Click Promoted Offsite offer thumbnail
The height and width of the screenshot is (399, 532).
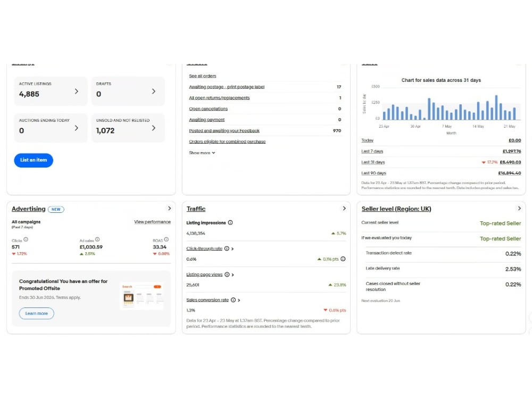pyautogui.click(x=142, y=296)
